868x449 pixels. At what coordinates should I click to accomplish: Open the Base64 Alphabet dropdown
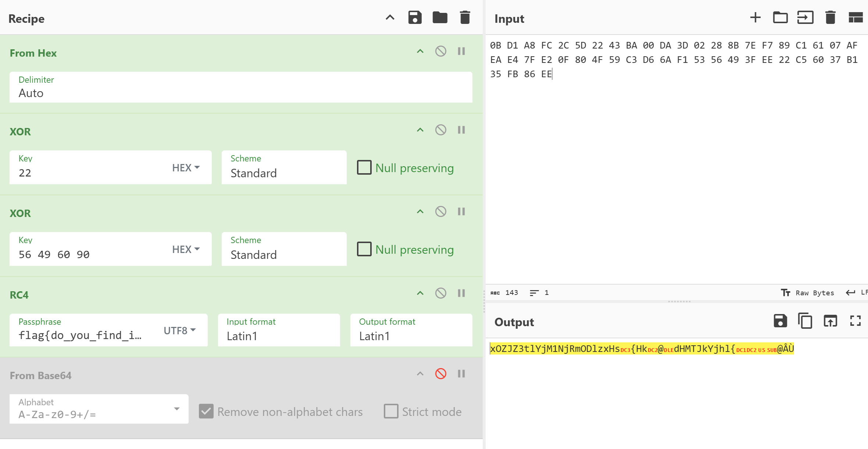[x=177, y=409]
